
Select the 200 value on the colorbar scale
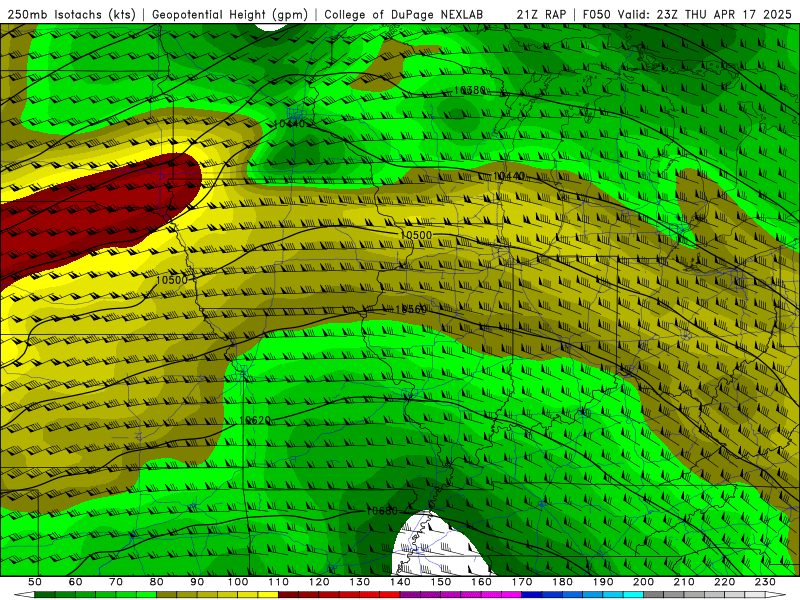pos(644,582)
